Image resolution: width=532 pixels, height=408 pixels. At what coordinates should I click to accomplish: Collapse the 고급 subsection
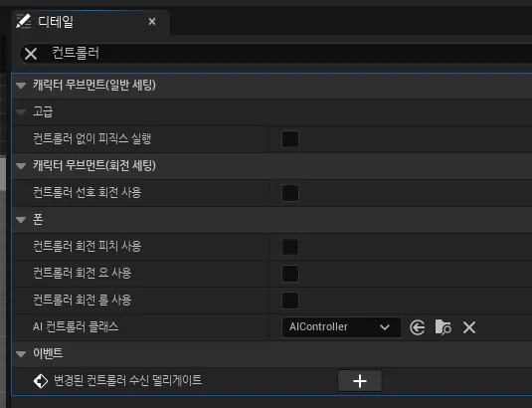21,112
